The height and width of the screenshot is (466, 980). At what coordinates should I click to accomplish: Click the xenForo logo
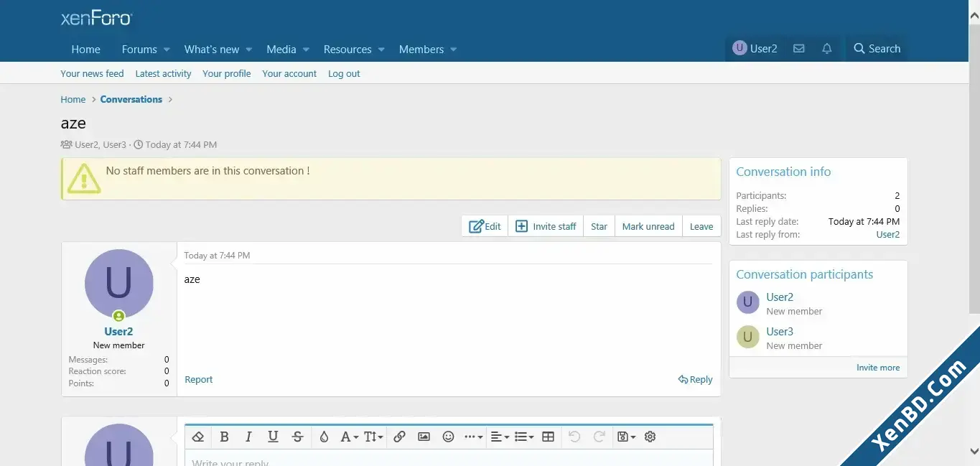pyautogui.click(x=96, y=19)
